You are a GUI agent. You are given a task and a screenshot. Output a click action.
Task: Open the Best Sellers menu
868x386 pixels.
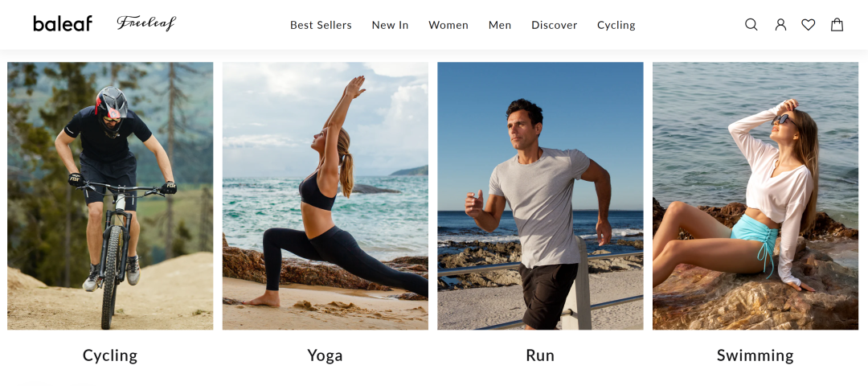(321, 25)
